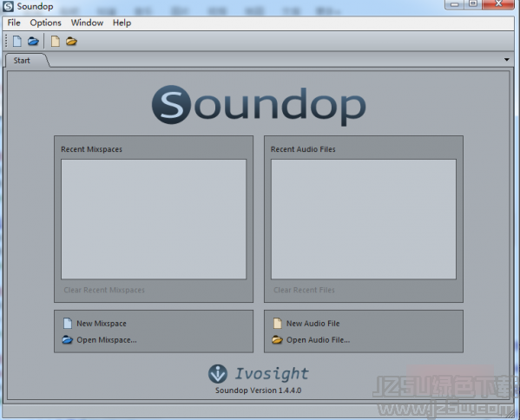Viewport: 520px width, 420px height.
Task: Click the page icon beside New Audio File
Action: 278,323
